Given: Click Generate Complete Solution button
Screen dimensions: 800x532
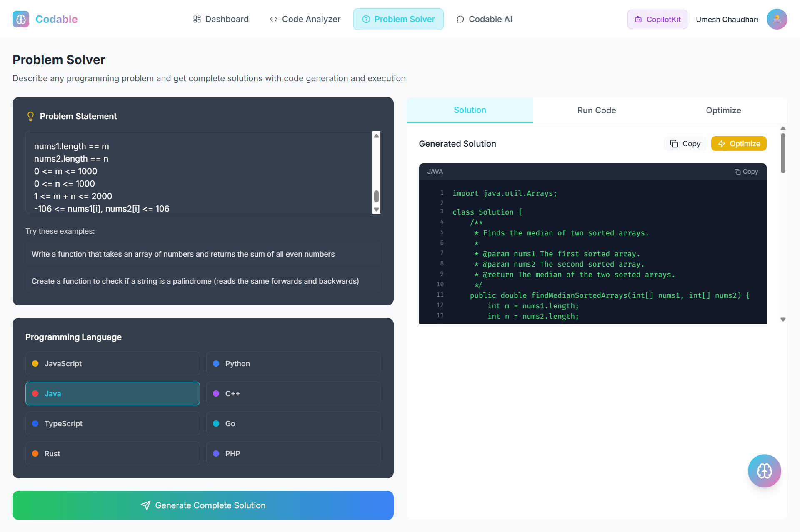Looking at the screenshot, I should click(203, 505).
